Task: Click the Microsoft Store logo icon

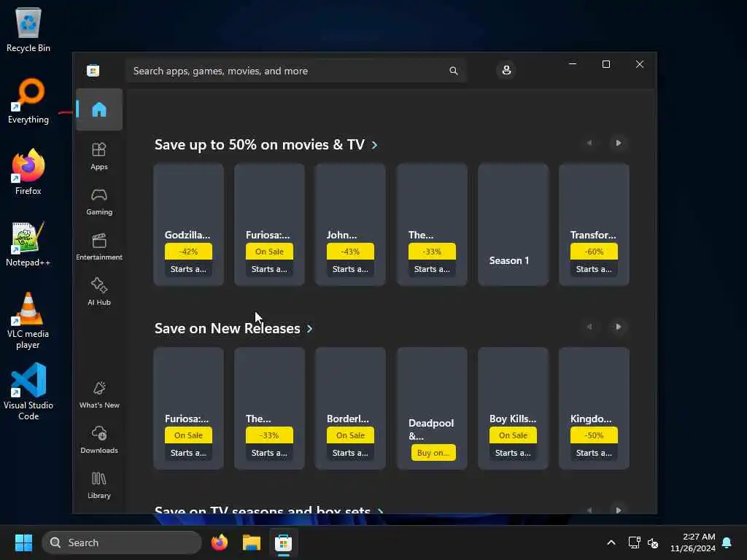Action: (93, 71)
